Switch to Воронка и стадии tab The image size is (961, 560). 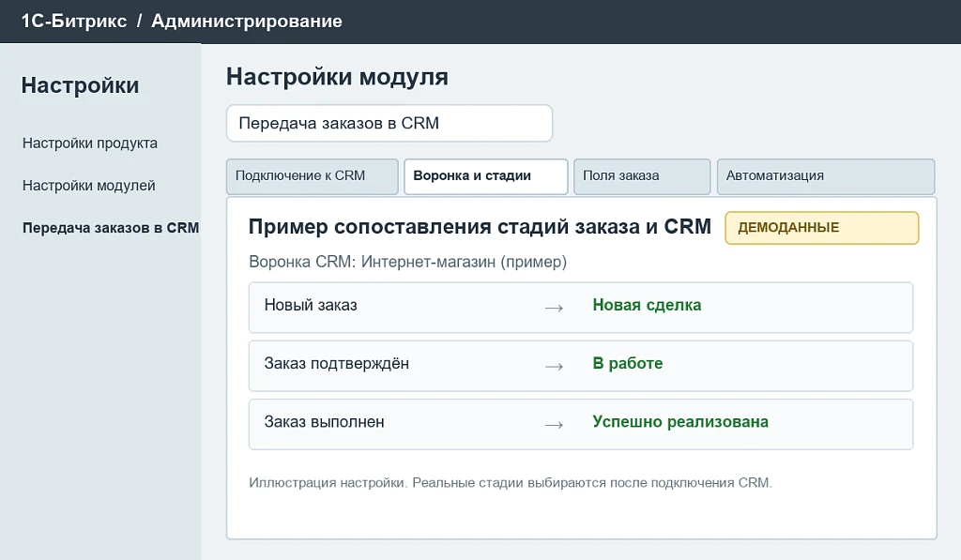click(486, 176)
